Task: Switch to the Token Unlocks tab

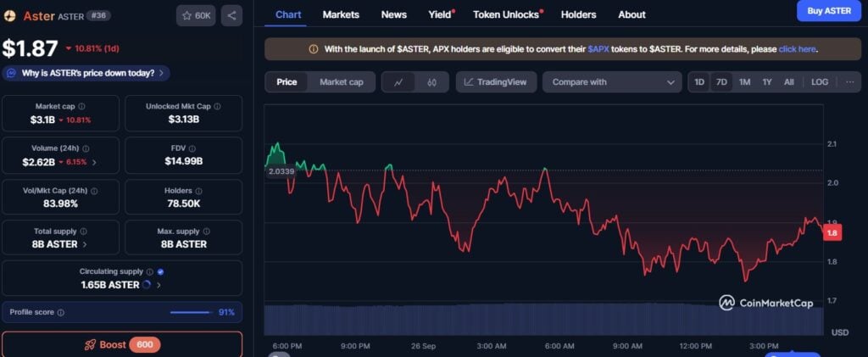Action: (x=506, y=14)
